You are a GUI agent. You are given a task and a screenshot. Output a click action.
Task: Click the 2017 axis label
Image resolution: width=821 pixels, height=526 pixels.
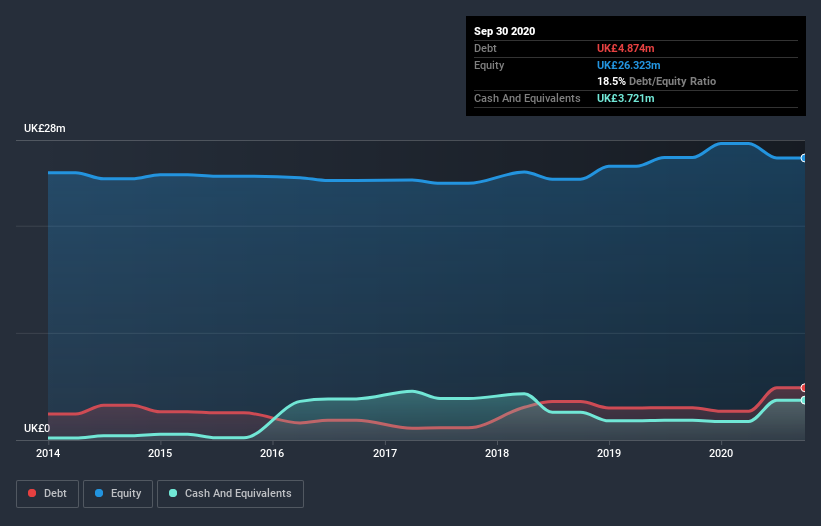tap(385, 453)
